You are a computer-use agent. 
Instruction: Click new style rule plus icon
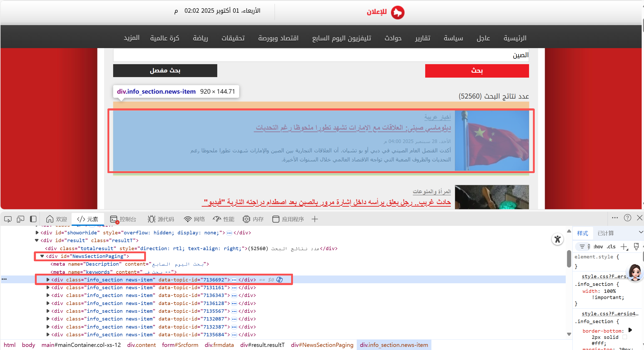(624, 247)
